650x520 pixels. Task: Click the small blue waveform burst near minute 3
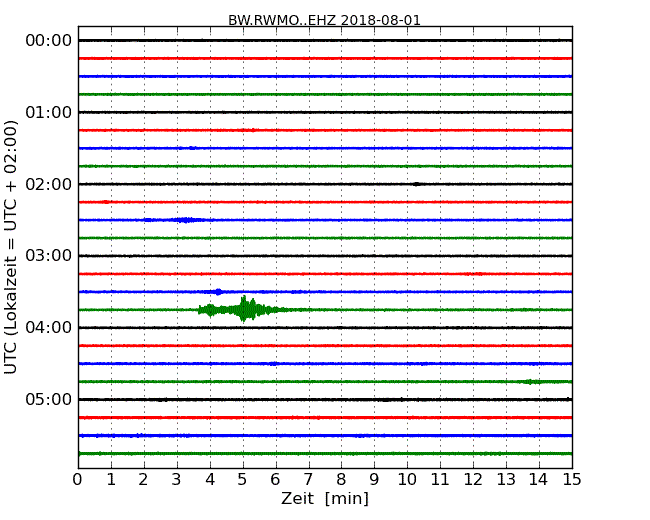pos(187,220)
